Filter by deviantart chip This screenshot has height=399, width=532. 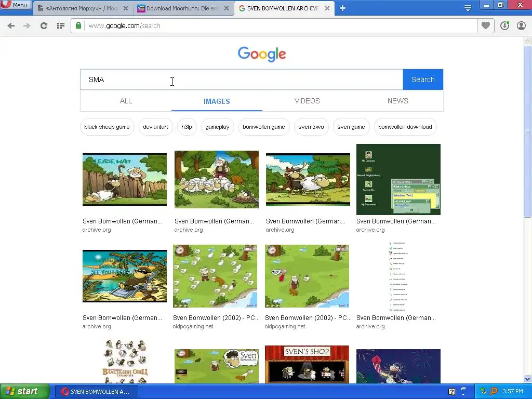[x=155, y=127]
